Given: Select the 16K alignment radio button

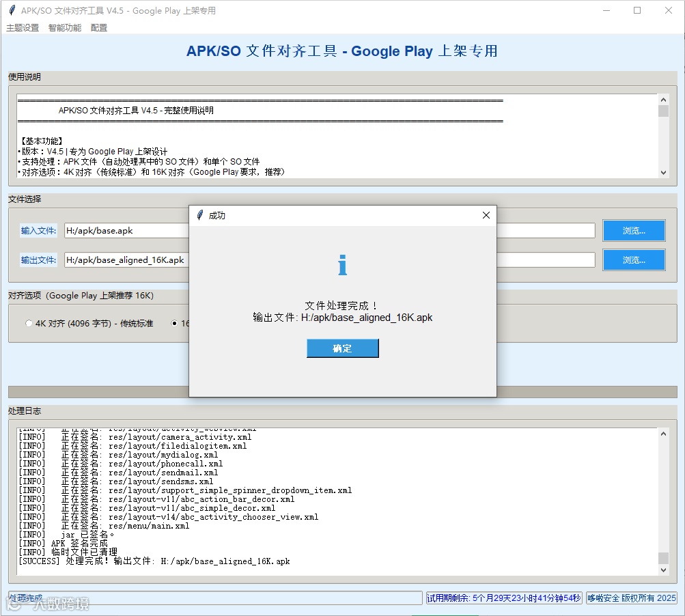Looking at the screenshot, I should coord(174,323).
